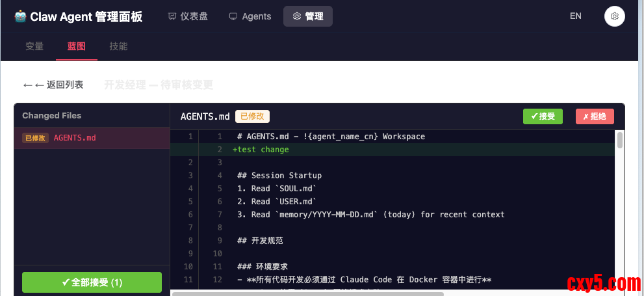This screenshot has width=644, height=296.
Task: Switch to the 技能 sub-tab
Action: (118, 46)
